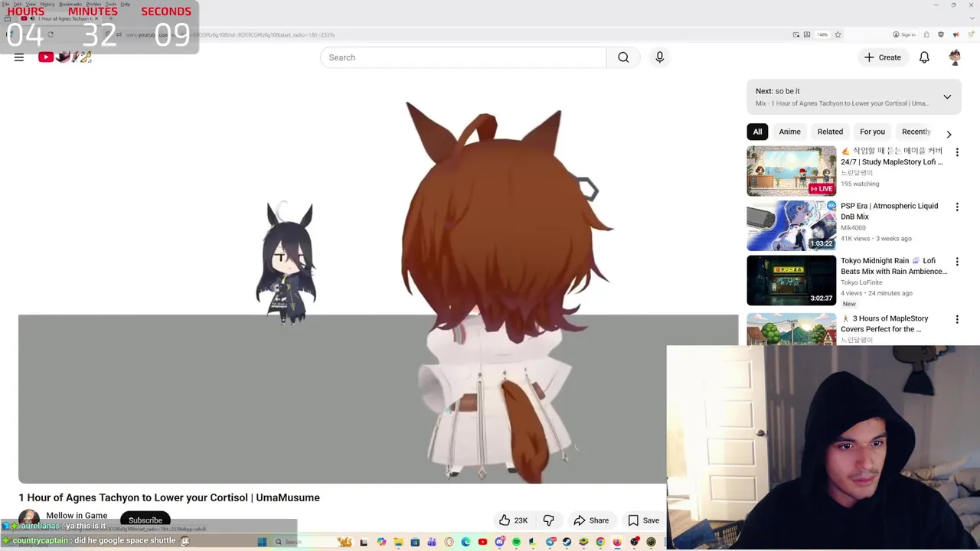Switch to Firefox in the taskbar
Image resolution: width=980 pixels, height=551 pixels.
click(x=617, y=542)
